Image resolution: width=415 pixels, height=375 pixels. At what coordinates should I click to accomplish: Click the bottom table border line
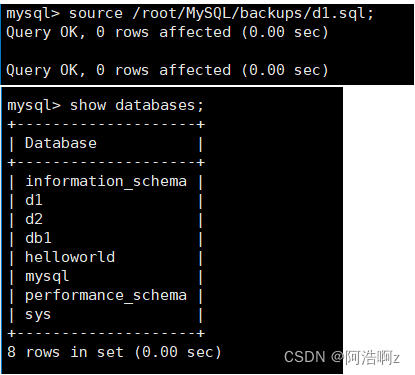tap(106, 333)
